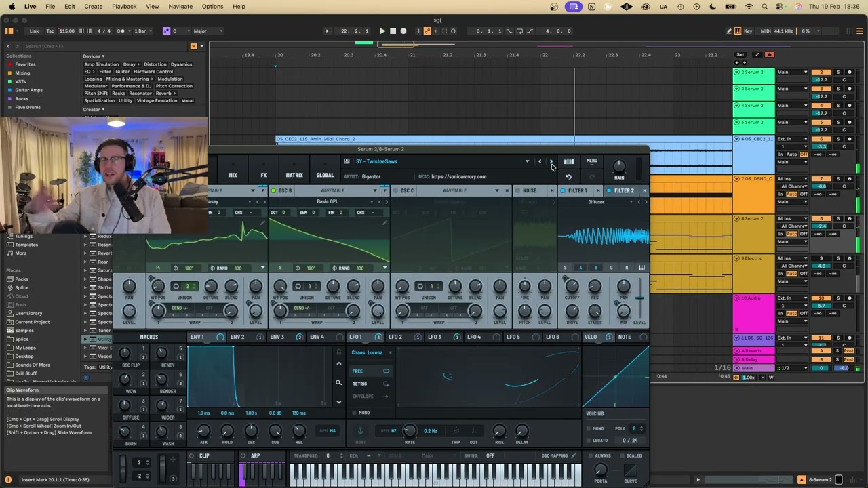Click the Filter 2 LEVEL vertical slider
This screenshot has width=868, height=488.
[639, 298]
